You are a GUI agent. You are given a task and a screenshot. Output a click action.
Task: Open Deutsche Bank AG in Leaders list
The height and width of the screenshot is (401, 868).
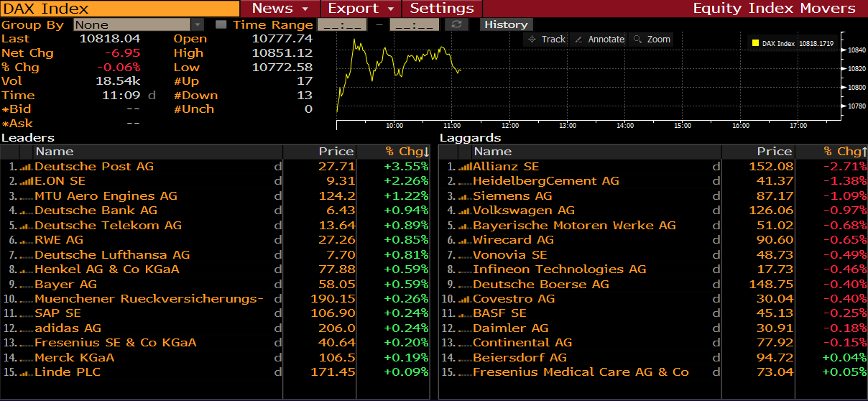[x=96, y=211]
